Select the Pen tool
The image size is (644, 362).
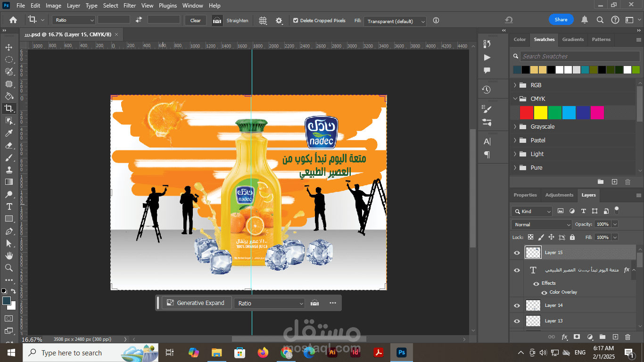8,231
